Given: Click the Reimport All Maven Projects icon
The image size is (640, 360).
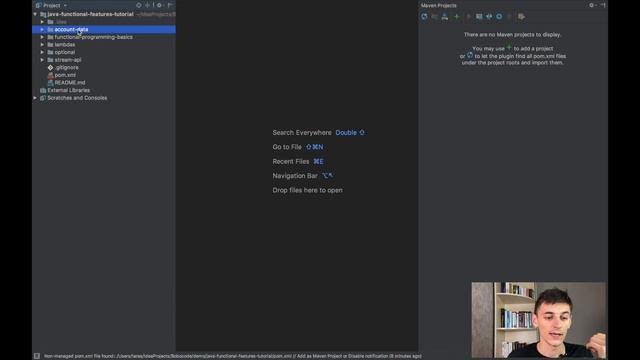Looking at the screenshot, I should (424, 16).
